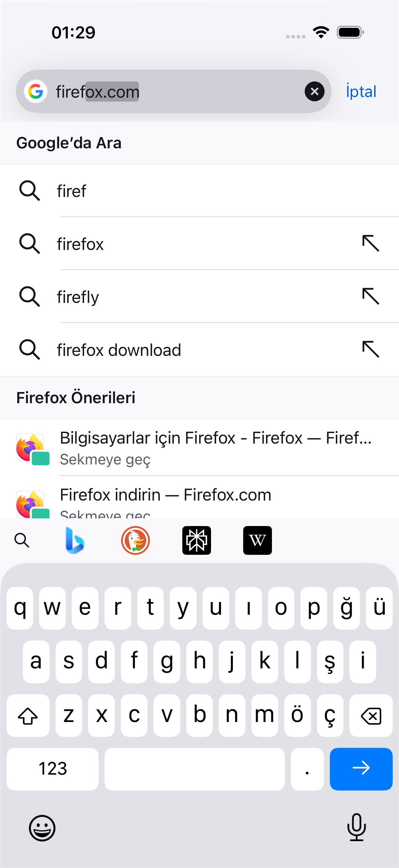Switch to the 'Firefox indirin — Firefox.com' tab

click(x=199, y=497)
